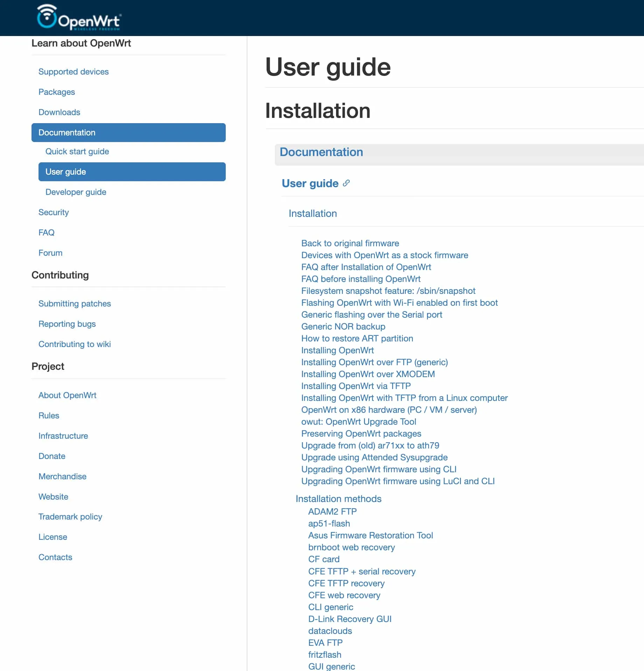Open the FAQ sidebar entry
The width and height of the screenshot is (644, 671).
point(46,232)
